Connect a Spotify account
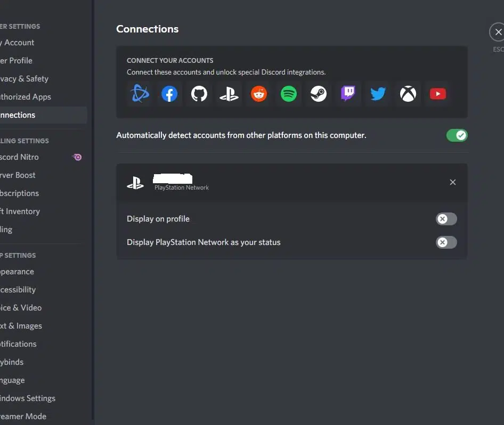 (289, 94)
